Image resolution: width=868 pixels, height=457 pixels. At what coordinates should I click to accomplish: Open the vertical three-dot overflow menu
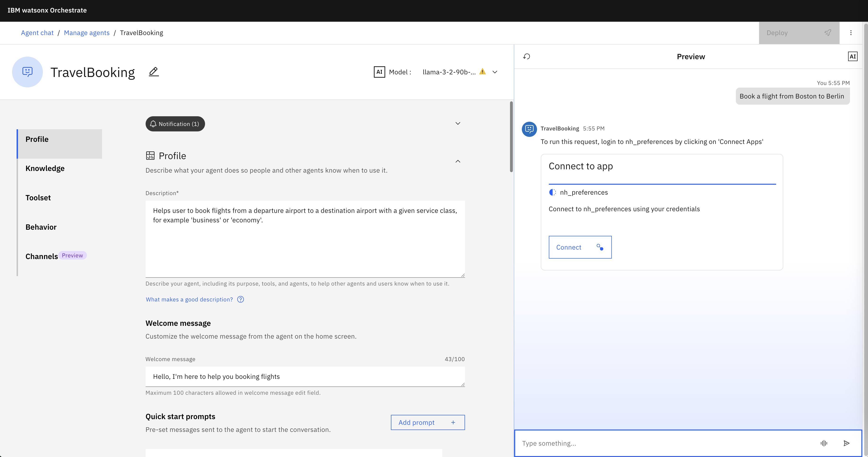point(851,33)
